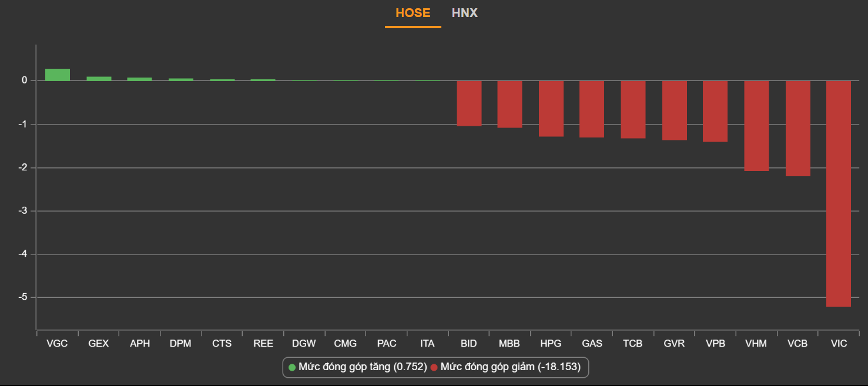Click the VIC red bar
Screen dimensions: 868x386
point(839,193)
